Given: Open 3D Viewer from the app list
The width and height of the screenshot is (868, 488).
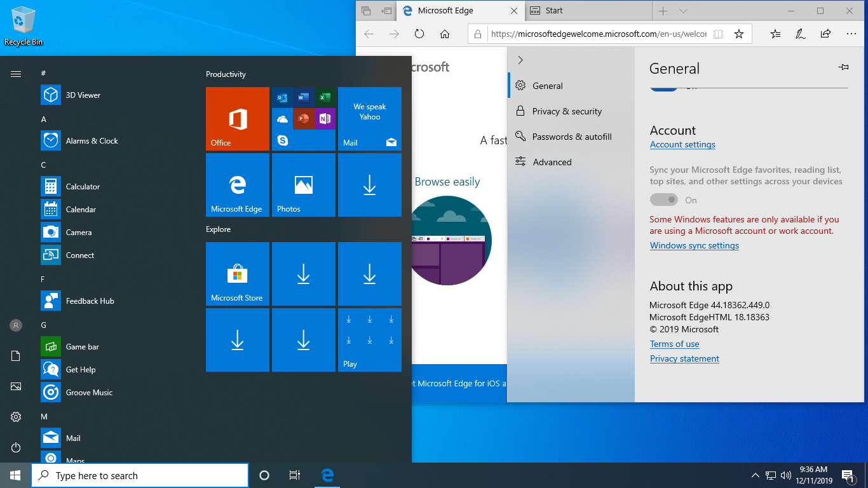Looking at the screenshot, I should [x=114, y=95].
